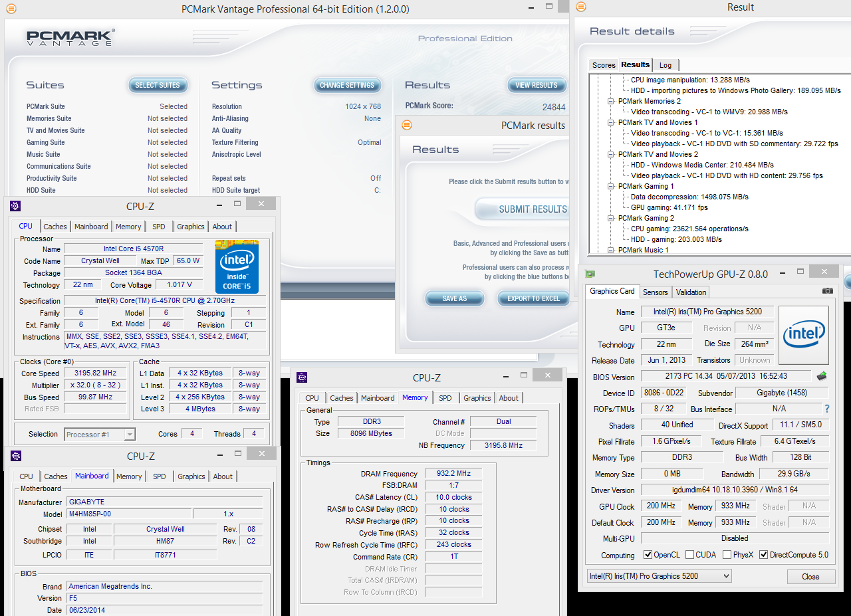Screen dimensions: 851x616
Task: Switch to the Log tab in Result window
Action: click(x=666, y=65)
